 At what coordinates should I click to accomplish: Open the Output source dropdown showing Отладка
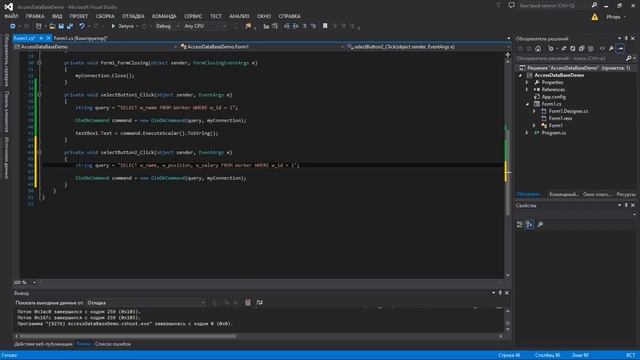(x=146, y=302)
